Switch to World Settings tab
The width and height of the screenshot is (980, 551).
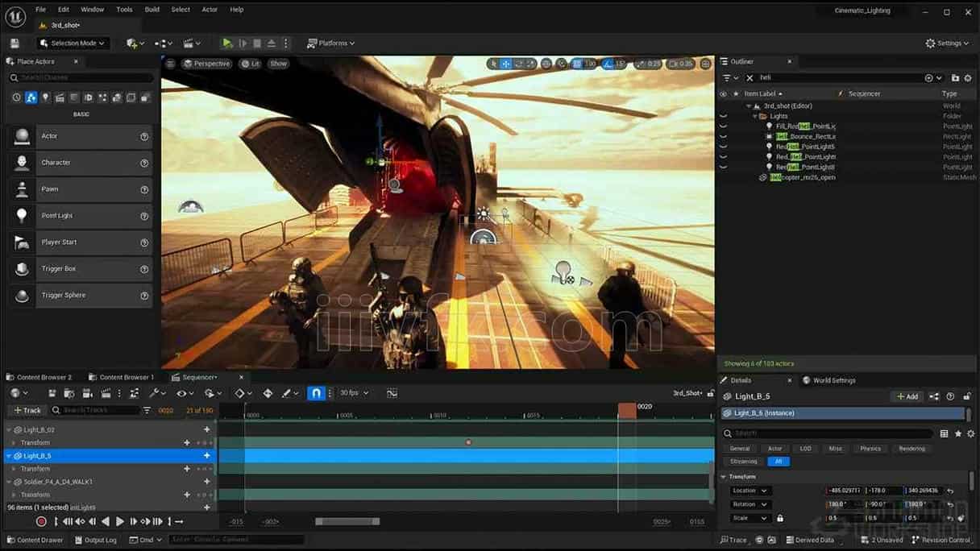coord(829,380)
